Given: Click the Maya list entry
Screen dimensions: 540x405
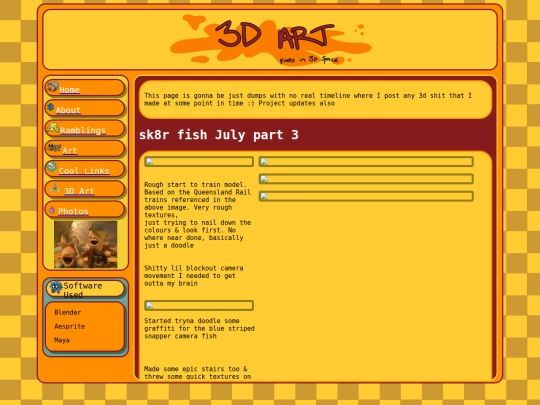Looking at the screenshot, I should 62,340.
